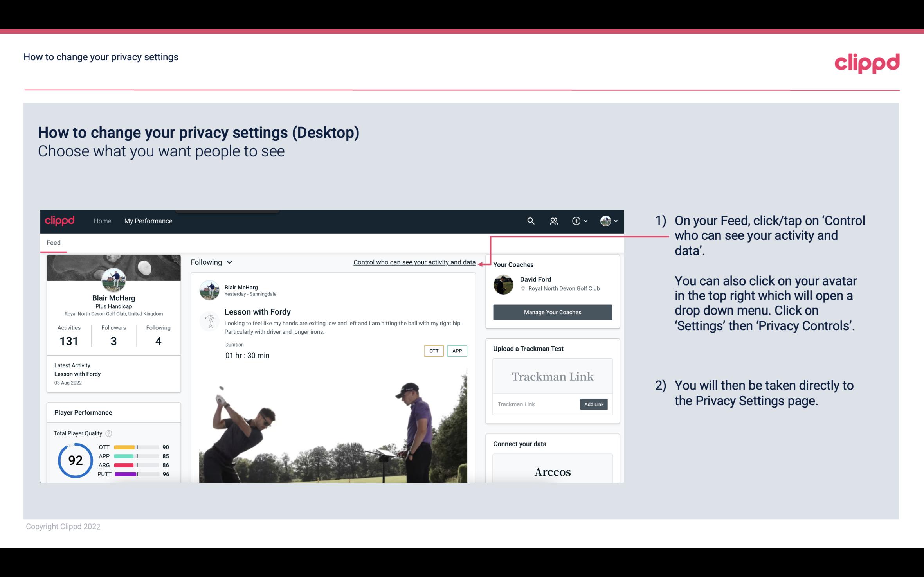
Task: Toggle the OTT stat visibility on feed
Action: (x=433, y=351)
